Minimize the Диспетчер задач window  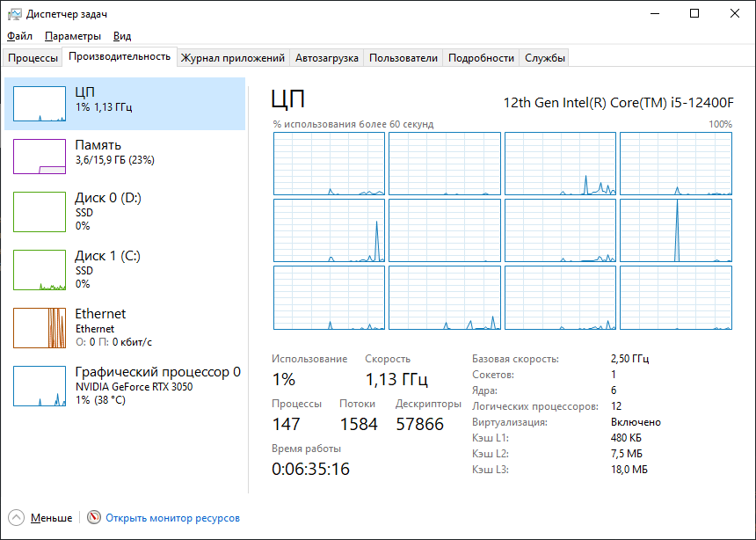tap(655, 13)
